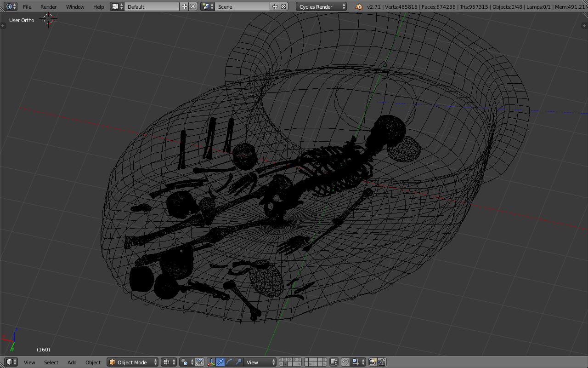This screenshot has height=368, width=588.
Task: Enable the rotate manipulator
Action: (x=229, y=362)
